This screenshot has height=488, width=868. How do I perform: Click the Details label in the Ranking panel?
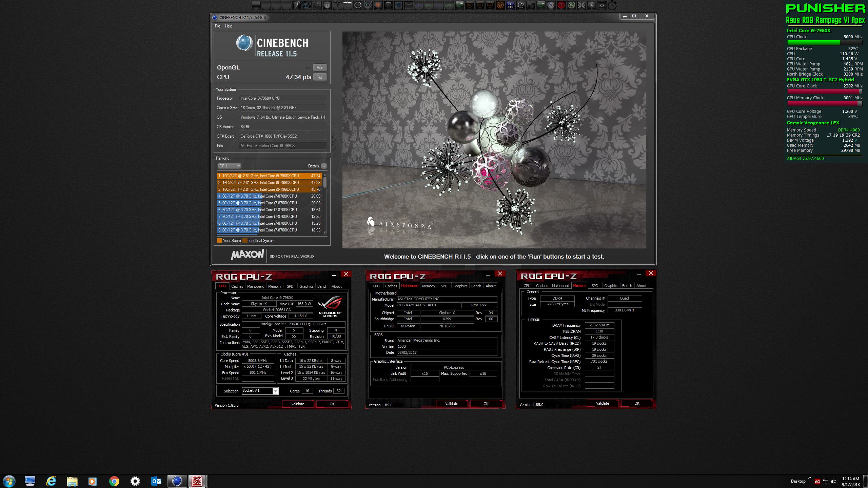click(x=313, y=166)
